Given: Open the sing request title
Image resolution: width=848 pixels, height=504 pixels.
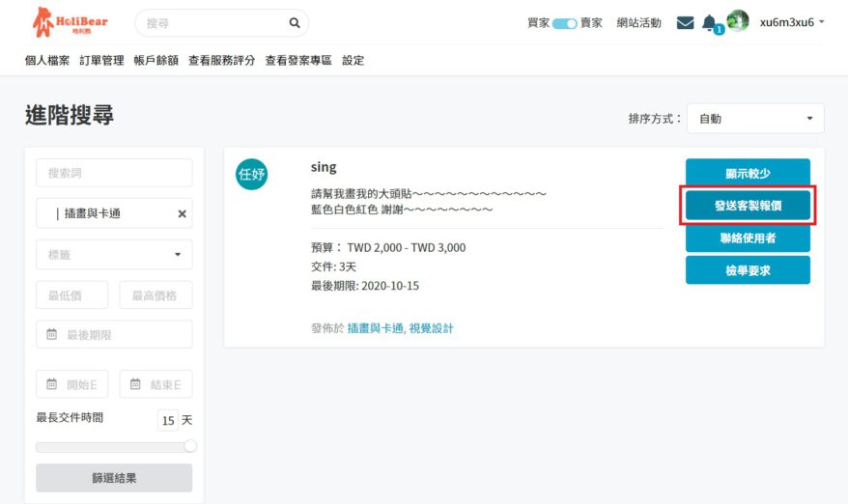Looking at the screenshot, I should (x=324, y=167).
